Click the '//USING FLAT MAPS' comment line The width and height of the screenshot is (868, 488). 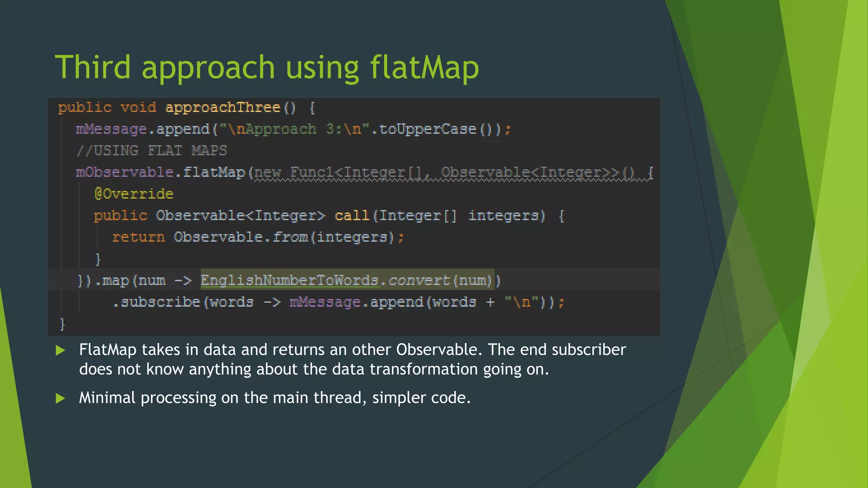tap(152, 151)
